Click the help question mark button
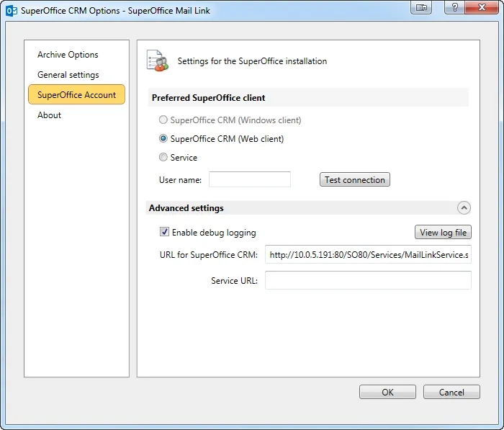 point(454,7)
